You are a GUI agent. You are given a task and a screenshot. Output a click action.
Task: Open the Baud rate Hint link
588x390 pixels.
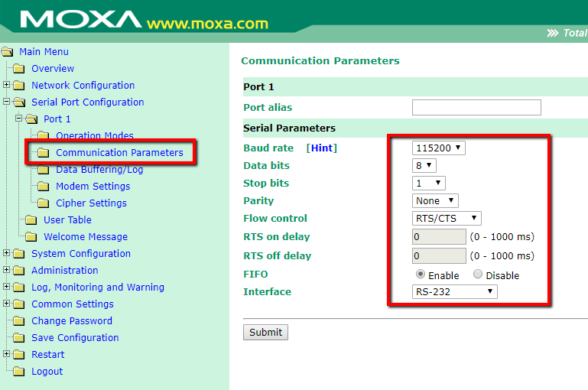(321, 148)
